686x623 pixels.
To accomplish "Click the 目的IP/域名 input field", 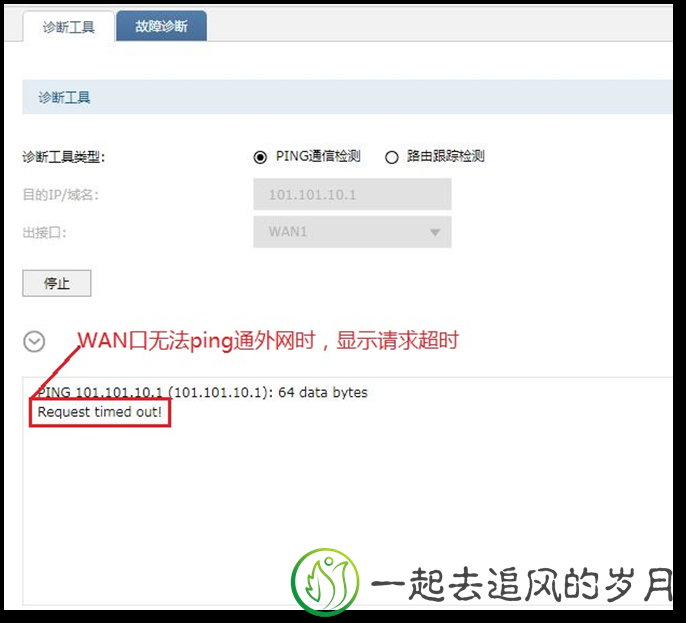I will pos(352,194).
